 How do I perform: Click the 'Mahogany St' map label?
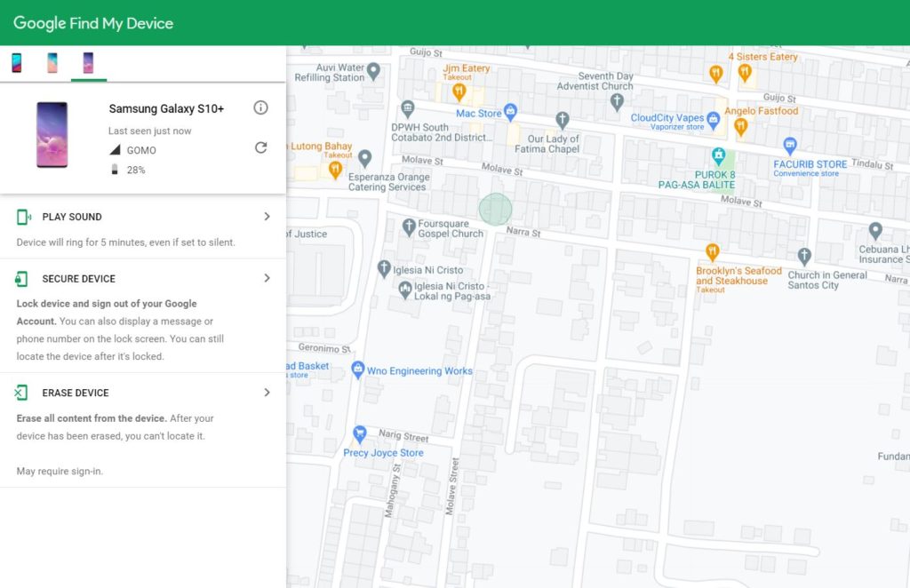[x=394, y=490]
